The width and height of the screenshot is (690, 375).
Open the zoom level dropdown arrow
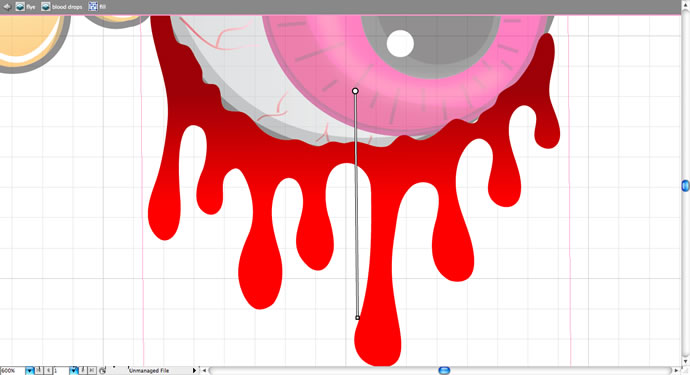pos(29,371)
